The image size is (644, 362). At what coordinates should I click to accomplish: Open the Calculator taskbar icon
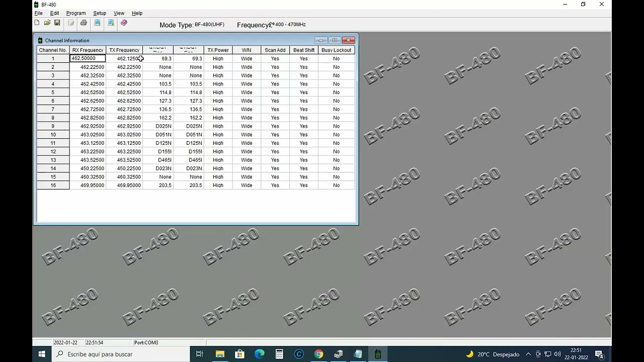tap(279, 354)
